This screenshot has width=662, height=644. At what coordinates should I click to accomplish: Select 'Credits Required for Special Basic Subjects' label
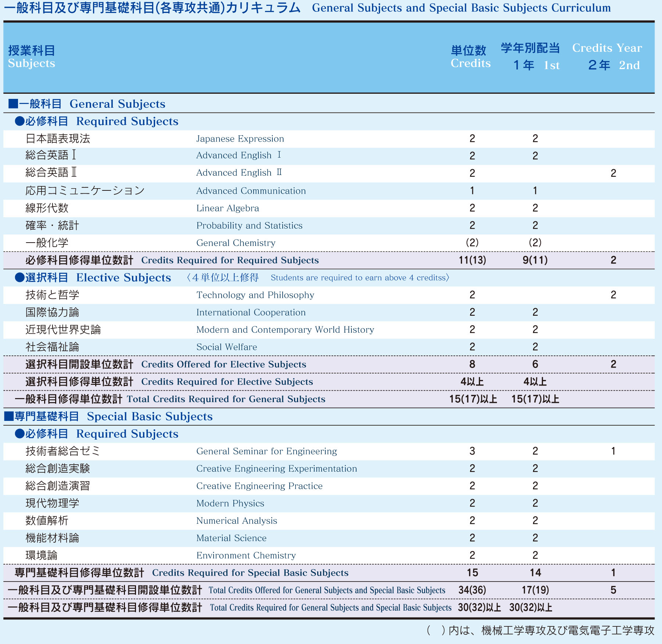[x=250, y=573]
